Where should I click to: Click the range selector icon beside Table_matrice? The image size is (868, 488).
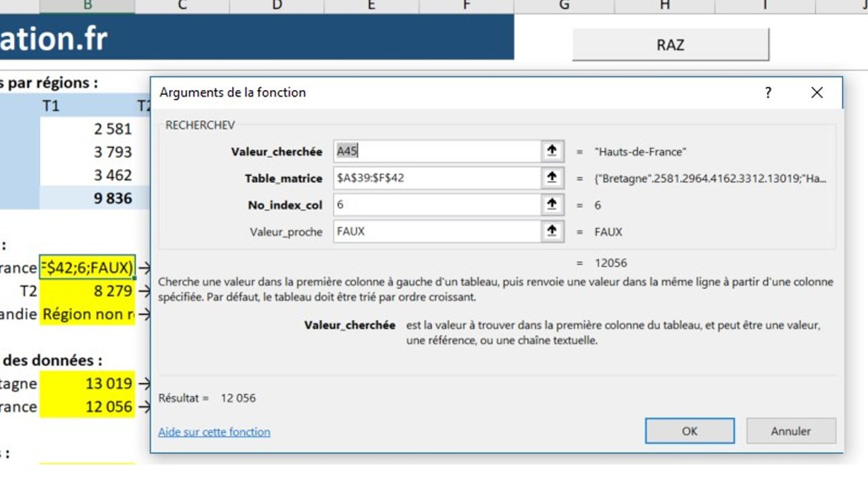pos(551,178)
